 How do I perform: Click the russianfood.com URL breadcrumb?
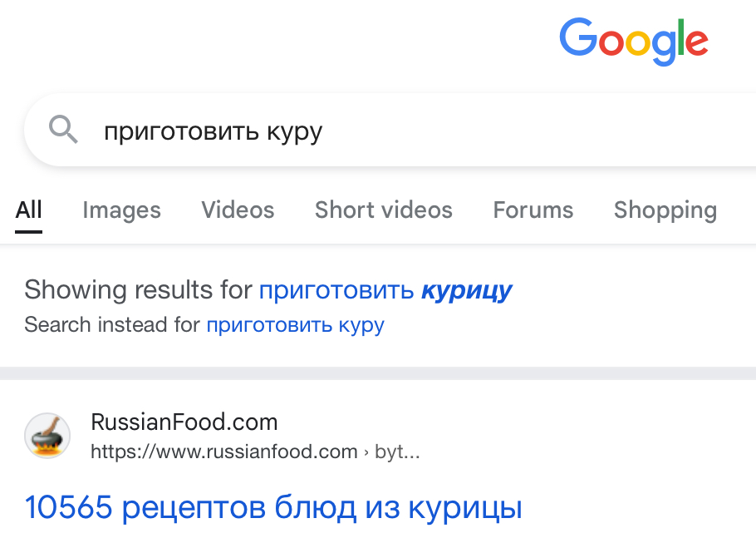pos(223,452)
